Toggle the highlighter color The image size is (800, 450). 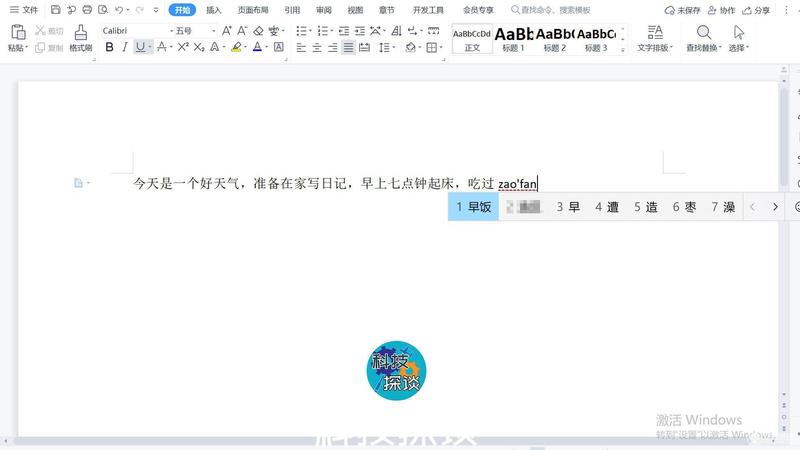pos(236,47)
